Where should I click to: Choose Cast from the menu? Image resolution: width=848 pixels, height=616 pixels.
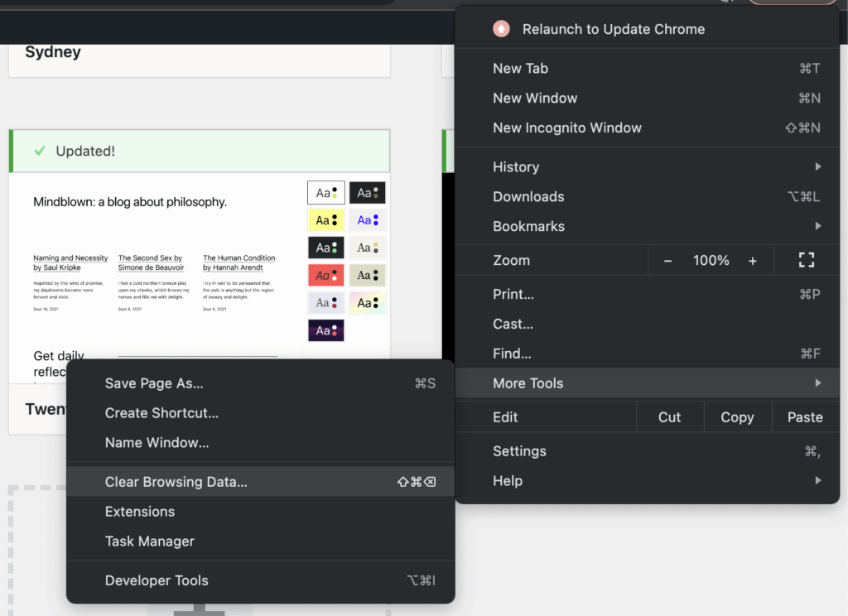513,324
